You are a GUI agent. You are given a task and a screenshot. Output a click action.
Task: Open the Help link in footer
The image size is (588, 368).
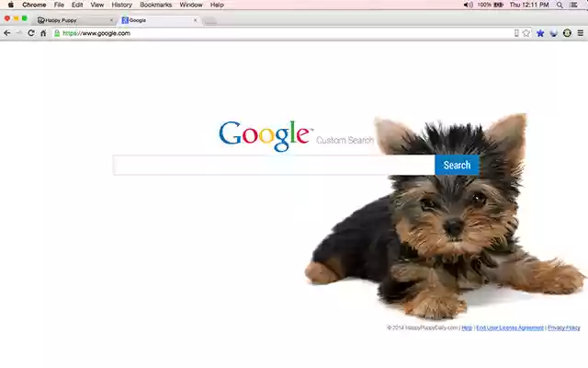click(467, 328)
